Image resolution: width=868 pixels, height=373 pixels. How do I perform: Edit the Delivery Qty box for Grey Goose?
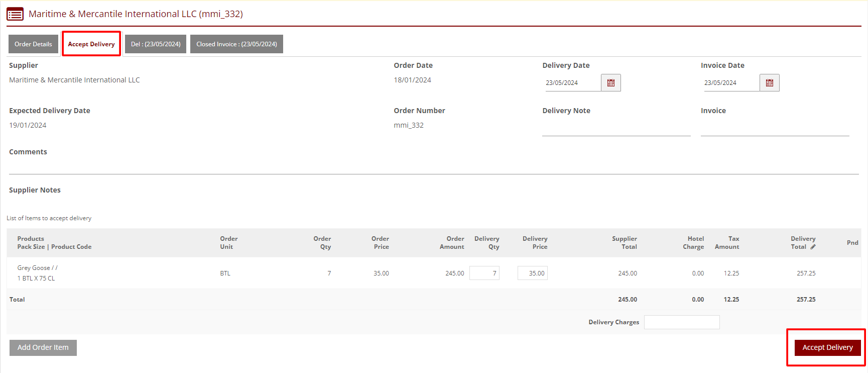[x=484, y=273]
